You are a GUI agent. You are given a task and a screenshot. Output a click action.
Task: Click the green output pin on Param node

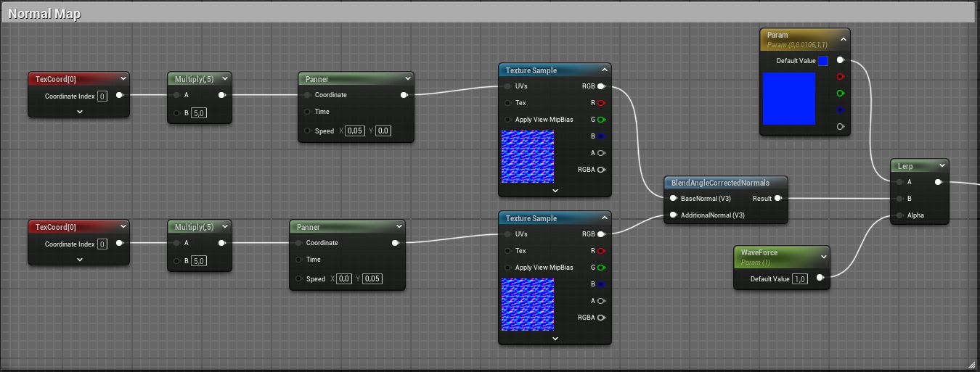click(x=841, y=93)
